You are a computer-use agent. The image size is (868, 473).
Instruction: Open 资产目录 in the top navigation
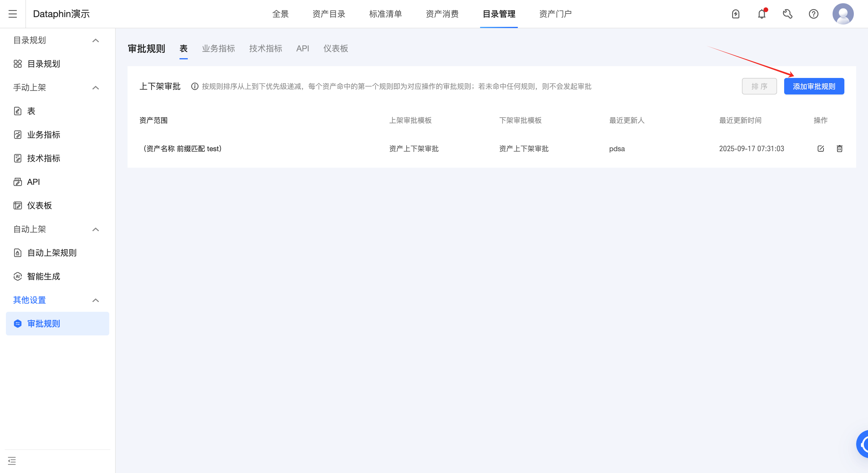tap(329, 14)
